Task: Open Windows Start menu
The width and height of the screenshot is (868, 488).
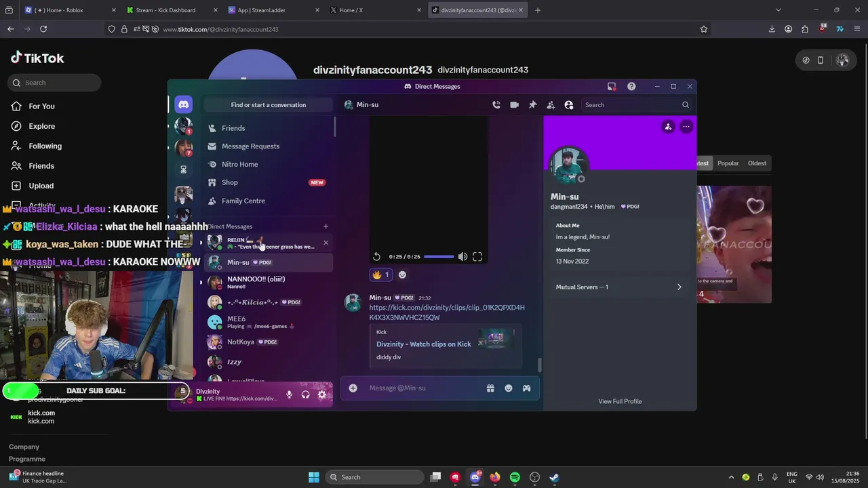Action: click(x=314, y=477)
